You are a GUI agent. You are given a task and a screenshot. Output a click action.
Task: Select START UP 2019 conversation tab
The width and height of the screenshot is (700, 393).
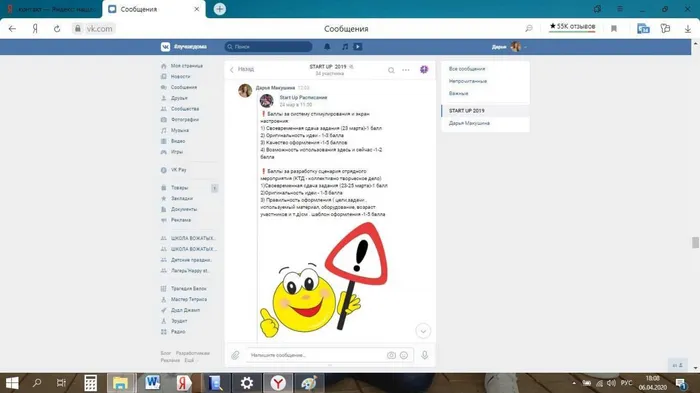pyautogui.click(x=486, y=110)
